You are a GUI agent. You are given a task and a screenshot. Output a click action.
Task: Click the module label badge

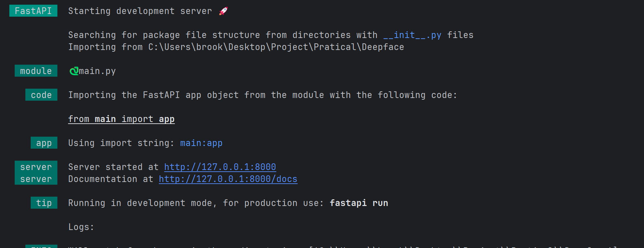click(36, 71)
